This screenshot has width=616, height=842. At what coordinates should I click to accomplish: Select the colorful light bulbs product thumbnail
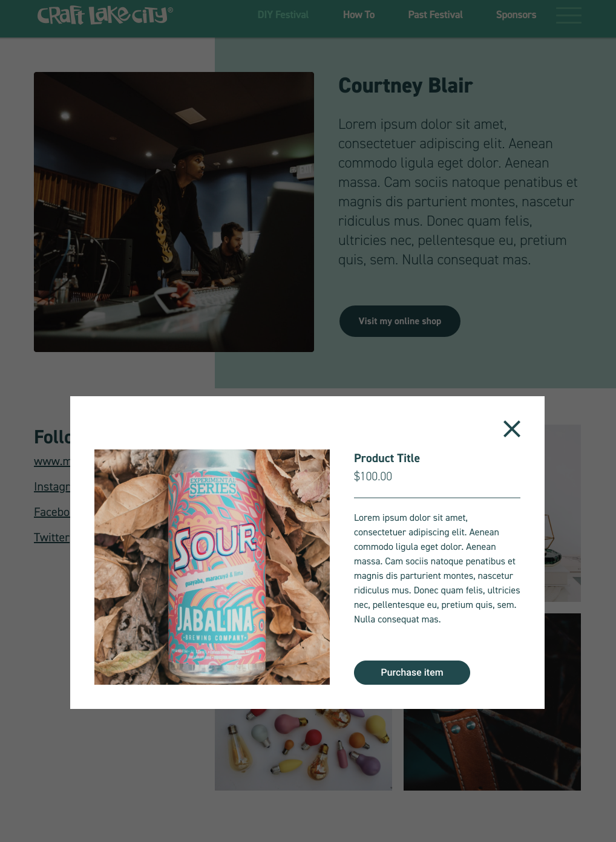[x=303, y=749]
